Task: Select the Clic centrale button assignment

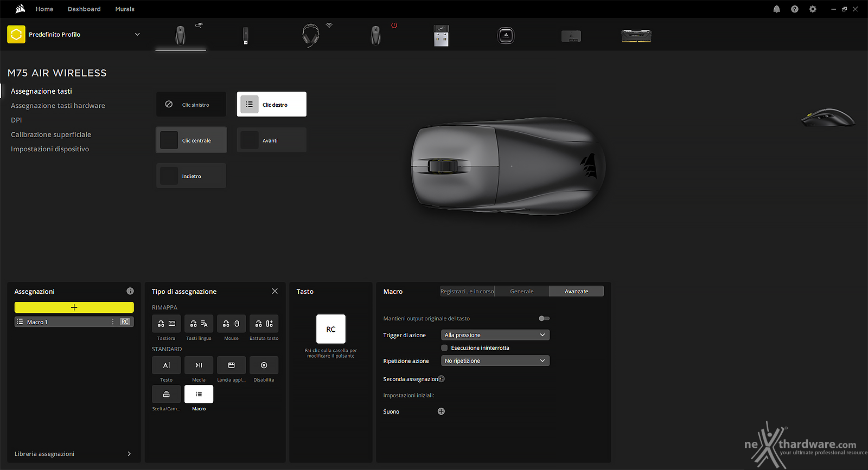Action: point(191,140)
